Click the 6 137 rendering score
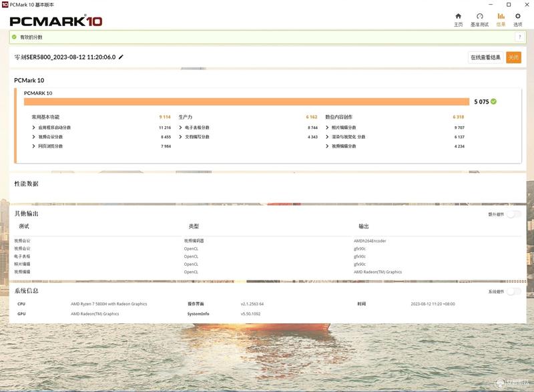The width and height of the screenshot is (534, 392). [459, 137]
